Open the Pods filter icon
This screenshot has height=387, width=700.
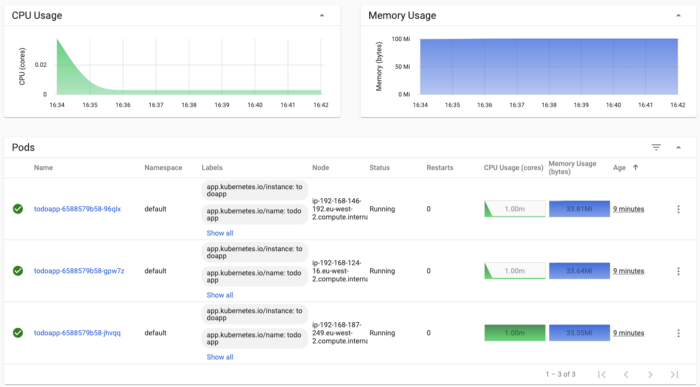tap(656, 147)
